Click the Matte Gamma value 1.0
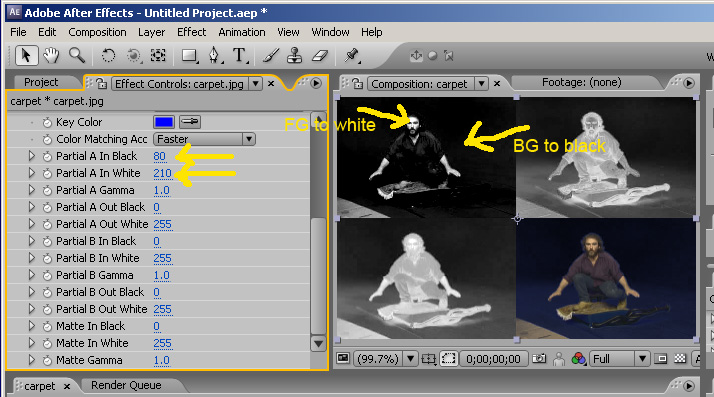Image resolution: width=714 pixels, height=397 pixels. tap(162, 360)
